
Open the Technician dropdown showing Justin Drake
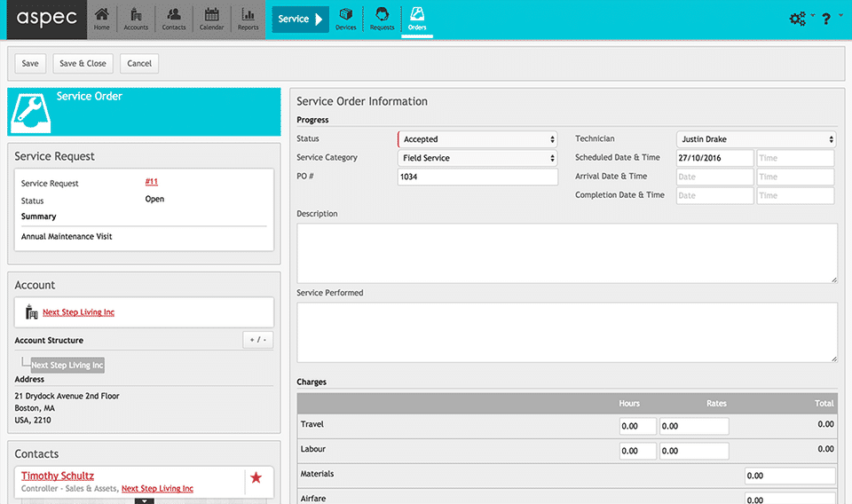point(756,139)
